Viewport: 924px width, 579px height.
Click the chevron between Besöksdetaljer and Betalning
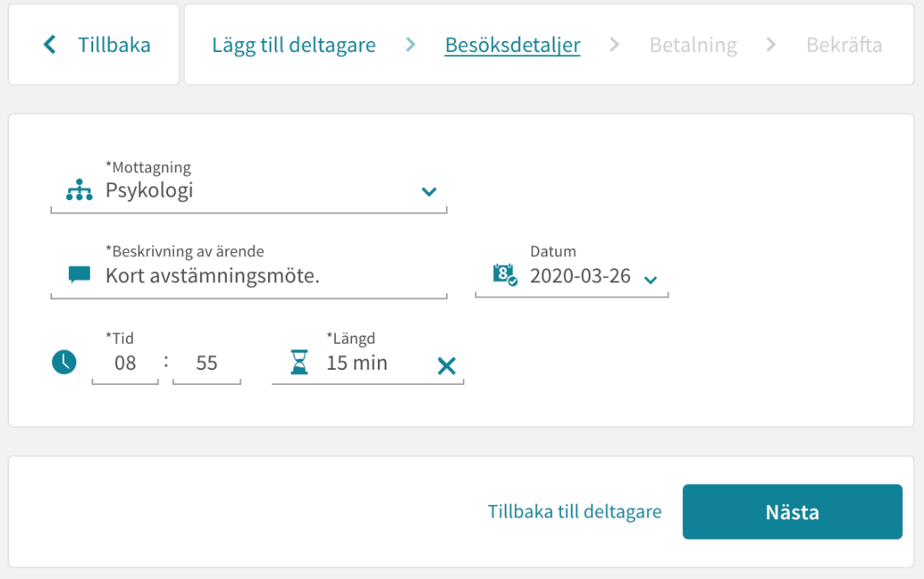(615, 45)
